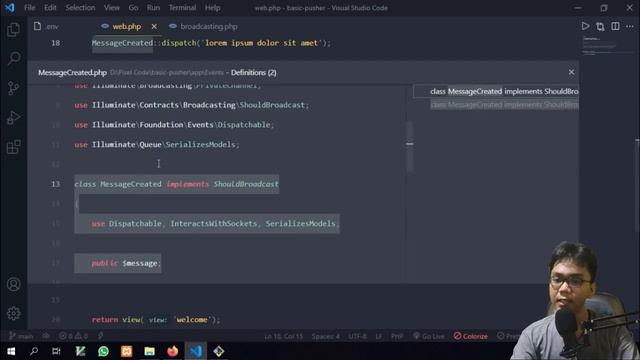This screenshot has height=360, width=640.
Task: Click the VS Code logo in title bar
Action: tap(10, 8)
